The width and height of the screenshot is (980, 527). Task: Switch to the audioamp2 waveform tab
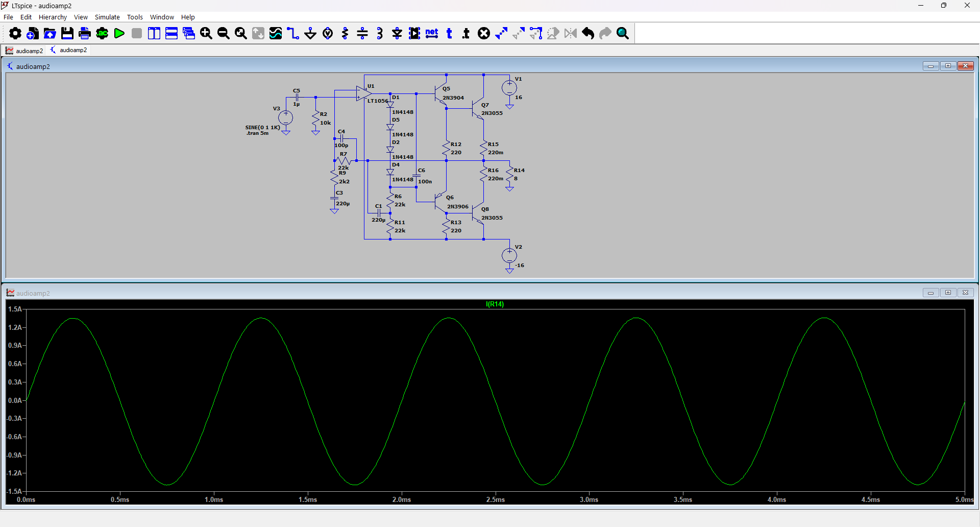[24, 51]
